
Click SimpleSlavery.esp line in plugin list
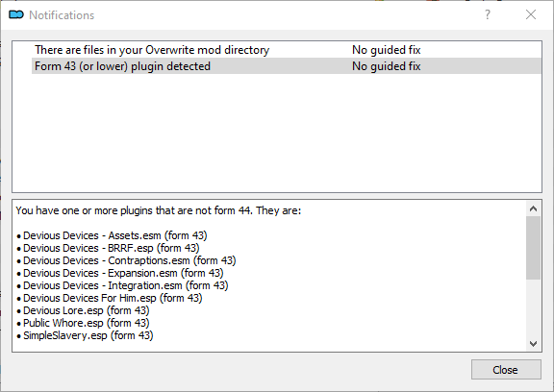tap(85, 335)
